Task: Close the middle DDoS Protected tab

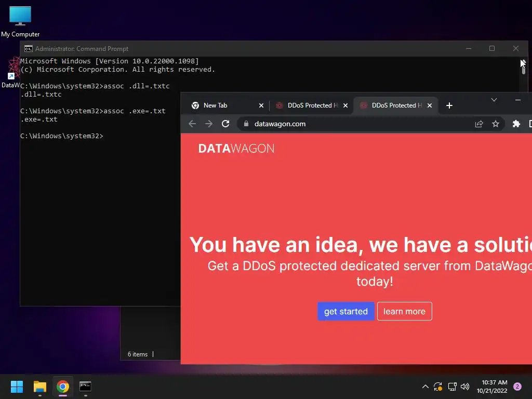Action: (x=345, y=105)
